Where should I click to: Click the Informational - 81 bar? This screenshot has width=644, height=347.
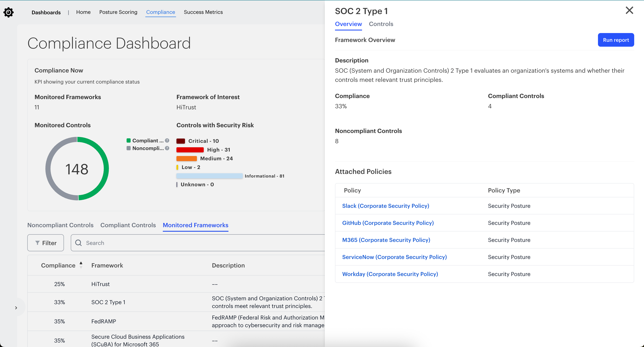point(209,176)
